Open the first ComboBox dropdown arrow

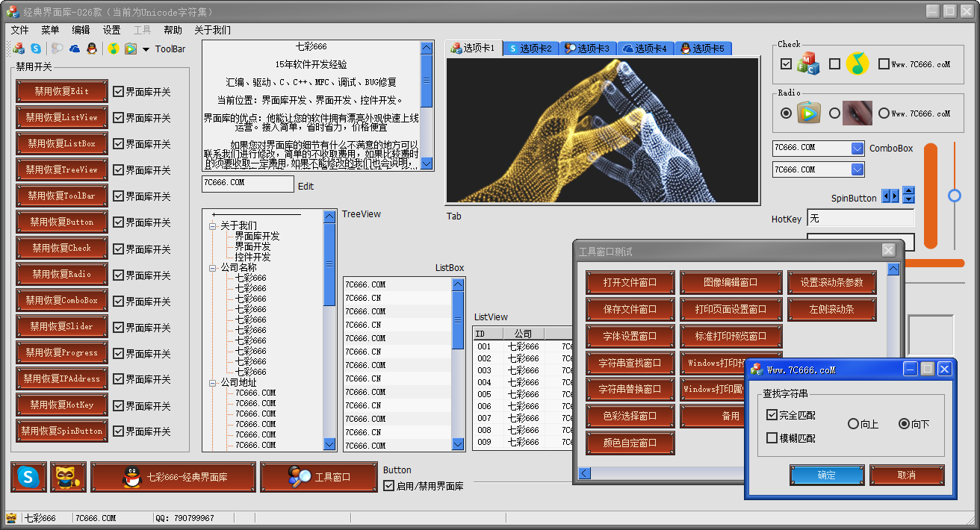click(x=857, y=149)
